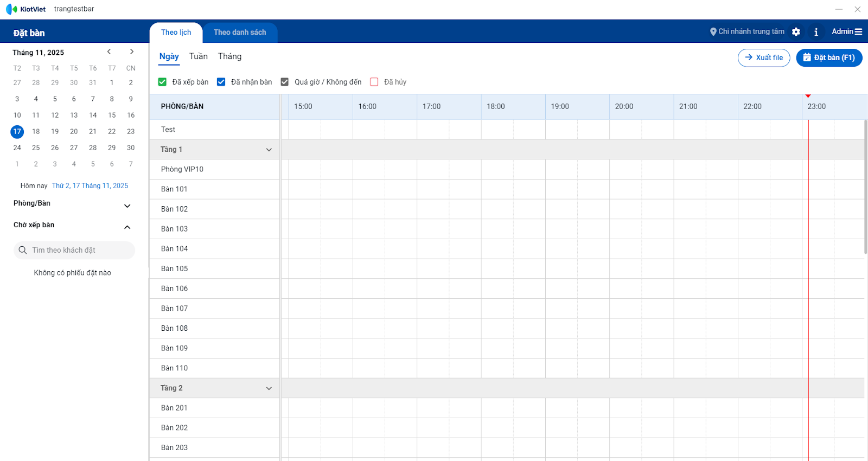Click the Bàn 105 row
Screen dimensions: 868x461
click(x=214, y=268)
